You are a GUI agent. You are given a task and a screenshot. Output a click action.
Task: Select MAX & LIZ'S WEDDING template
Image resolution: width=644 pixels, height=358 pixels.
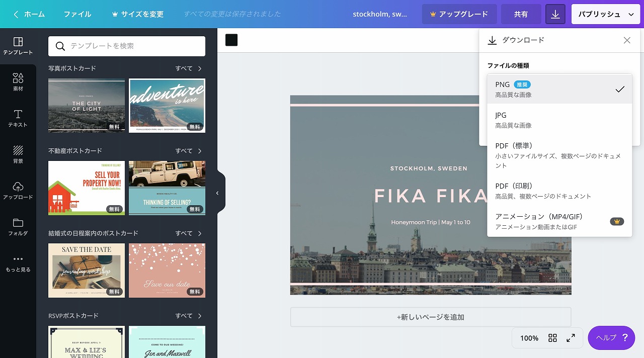coord(87,342)
